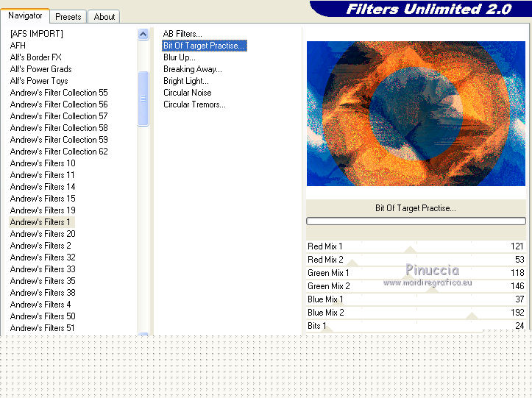Select Andrew's Filters 11

point(43,175)
